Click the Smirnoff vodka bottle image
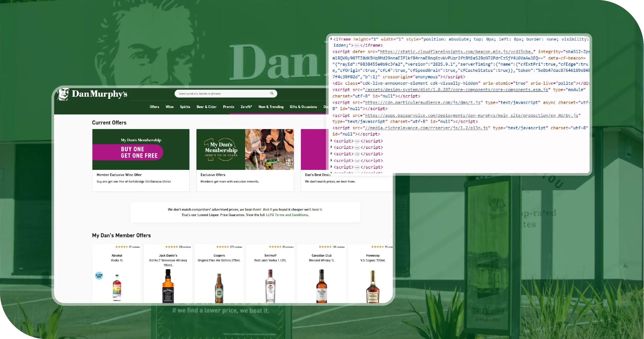Screen dimensions: 644x339 pyautogui.click(x=270, y=286)
